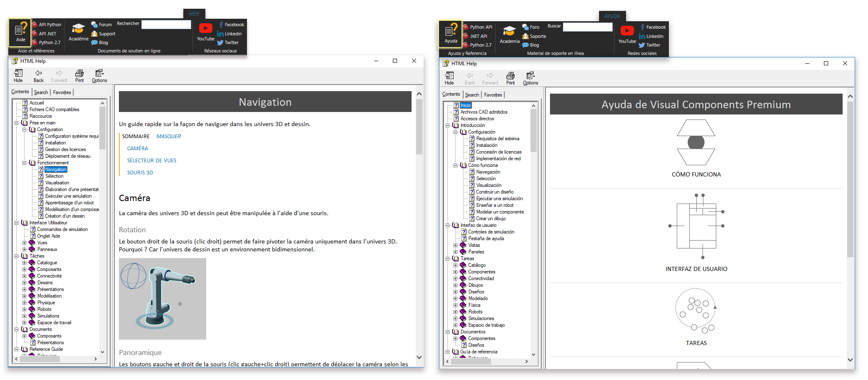Open Foro in Spanish ribbon
This screenshot has width=868, height=380.
[x=531, y=27]
